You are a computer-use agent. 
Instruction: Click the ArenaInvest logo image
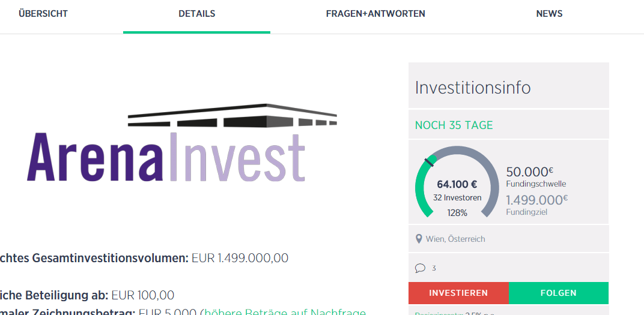coord(182,143)
